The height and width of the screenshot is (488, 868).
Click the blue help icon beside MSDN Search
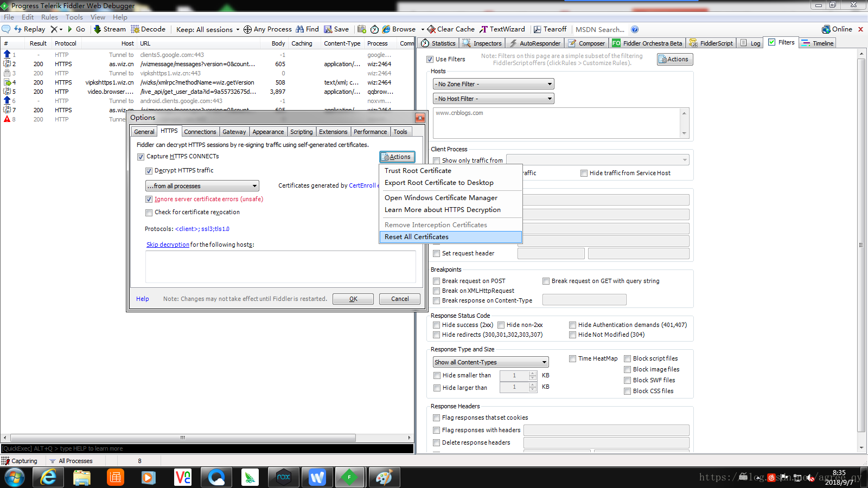click(x=635, y=29)
